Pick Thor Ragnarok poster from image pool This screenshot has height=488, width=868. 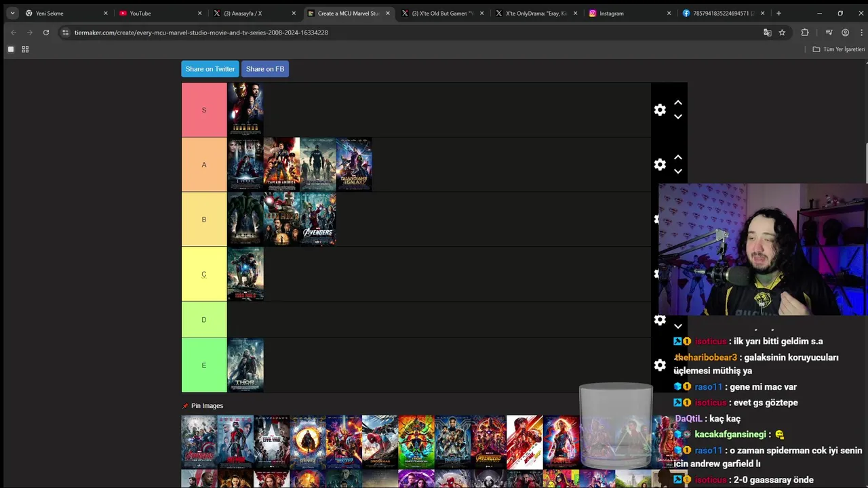[x=416, y=442]
